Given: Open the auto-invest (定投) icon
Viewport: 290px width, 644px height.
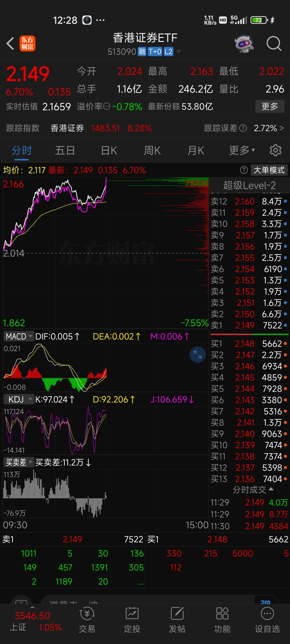Looking at the screenshot, I should coord(132,620).
